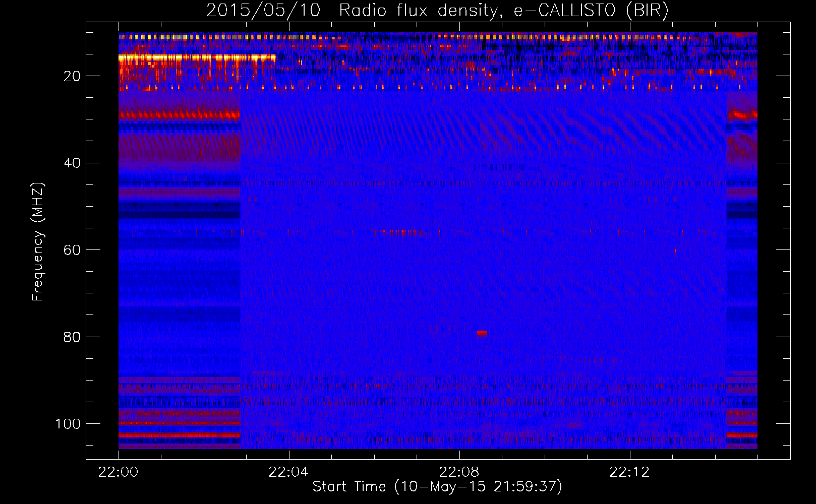Click the 22:12 time tick label

629,472
